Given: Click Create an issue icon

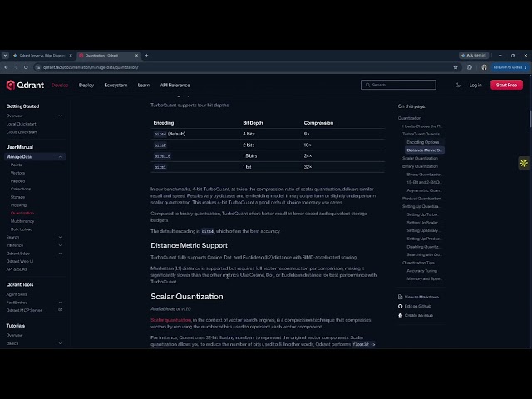Looking at the screenshot, I should tap(401, 315).
